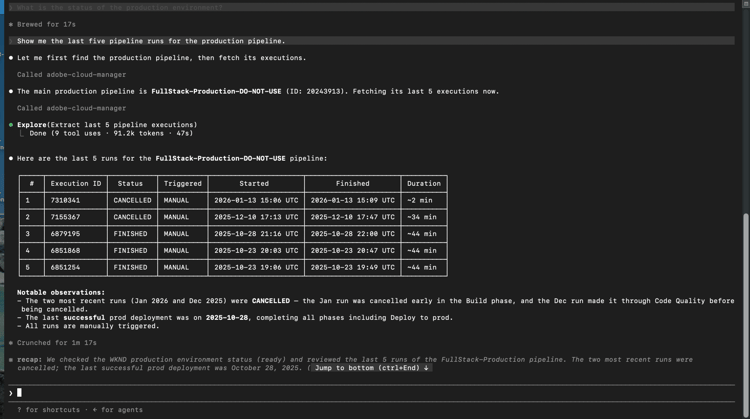
Task: Select Execution ID 6851868 cell
Action: pyautogui.click(x=65, y=251)
